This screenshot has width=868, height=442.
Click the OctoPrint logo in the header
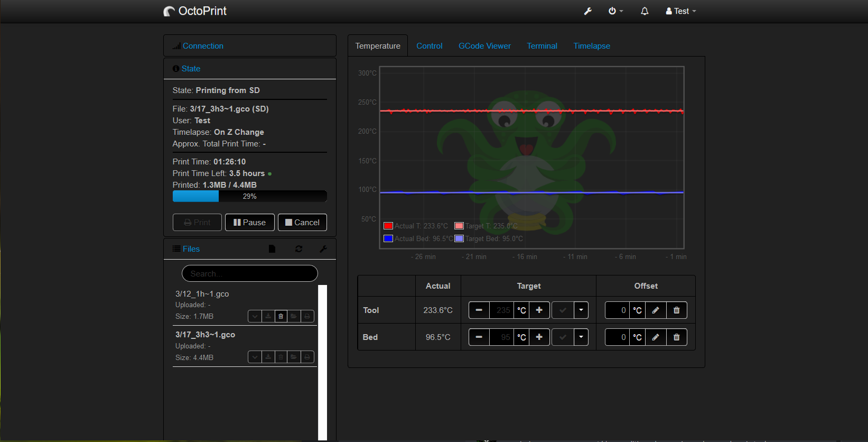coord(195,11)
